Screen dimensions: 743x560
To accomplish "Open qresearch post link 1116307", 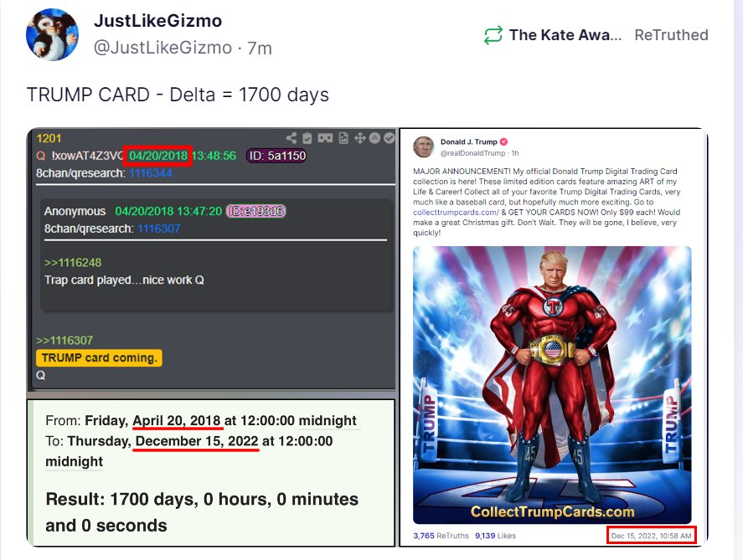I will (x=159, y=229).
